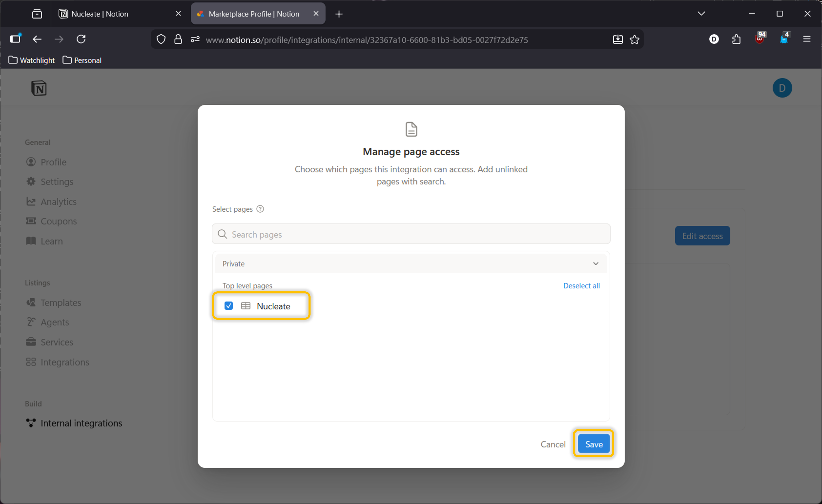Image resolution: width=822 pixels, height=504 pixels.
Task: Uncheck the Nucleate page checkbox
Action: click(x=228, y=306)
